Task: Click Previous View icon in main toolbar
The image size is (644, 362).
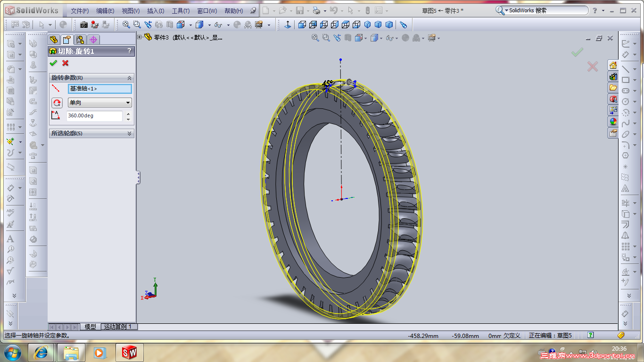Action: click(x=148, y=25)
